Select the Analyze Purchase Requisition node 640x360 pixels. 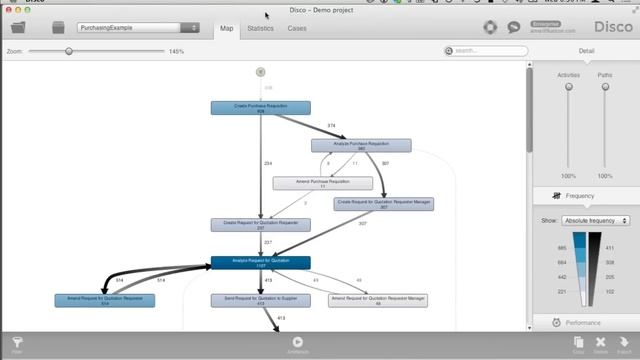coord(361,146)
